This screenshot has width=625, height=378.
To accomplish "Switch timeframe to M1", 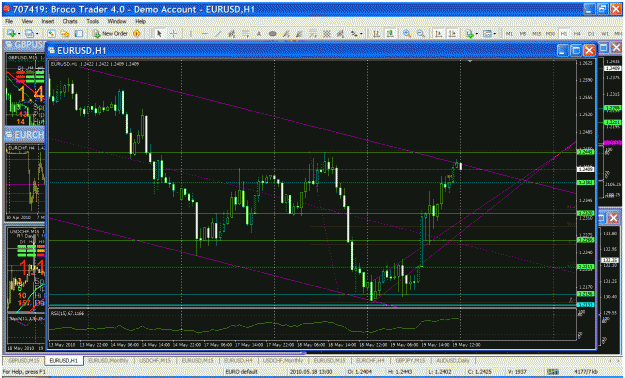I will [x=509, y=33].
